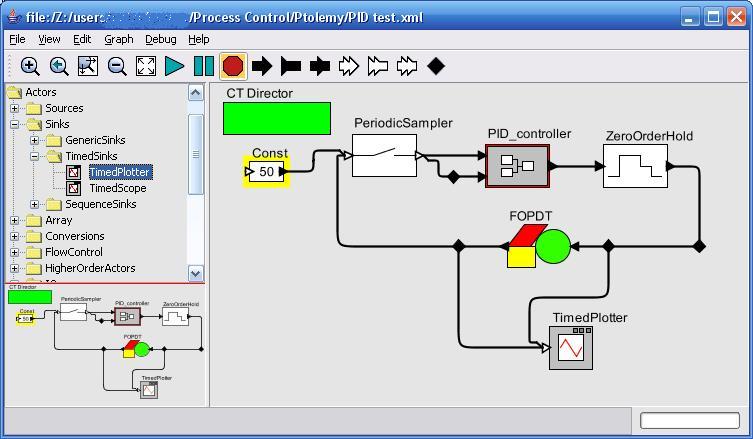Run the model with play button

click(175, 66)
